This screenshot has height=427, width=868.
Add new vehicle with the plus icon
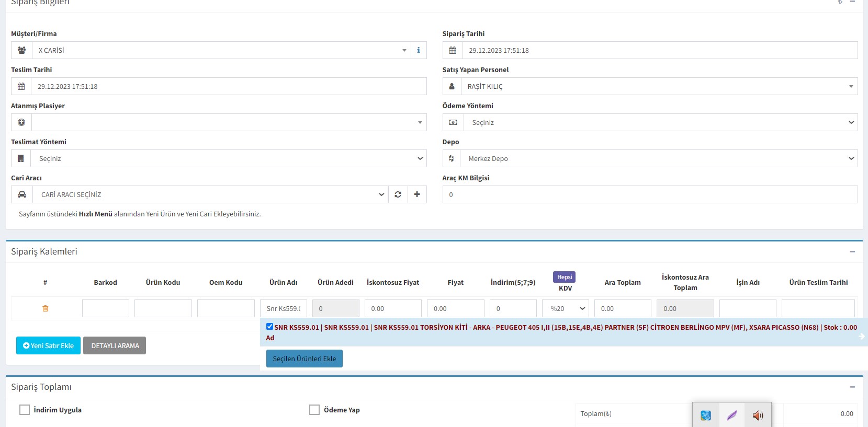click(x=417, y=194)
